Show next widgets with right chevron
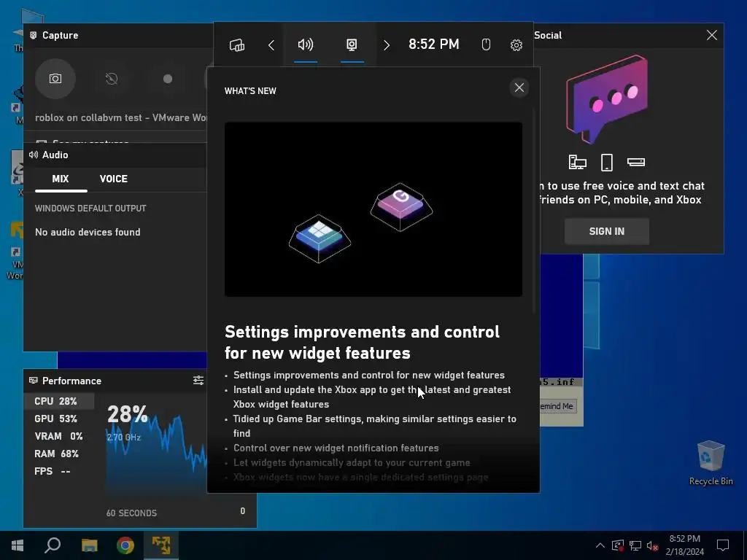 point(387,45)
